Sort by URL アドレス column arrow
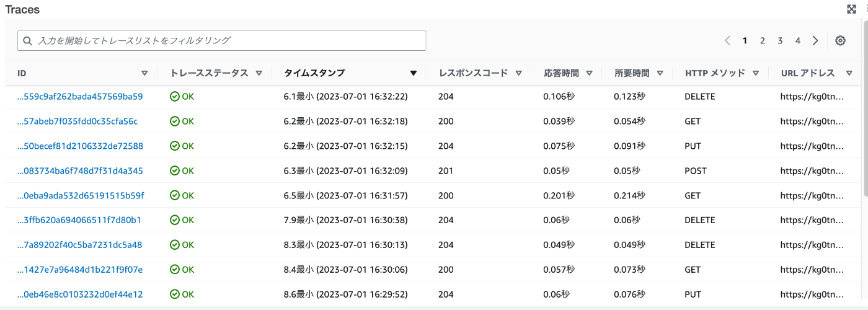The width and height of the screenshot is (868, 310). coord(849,73)
